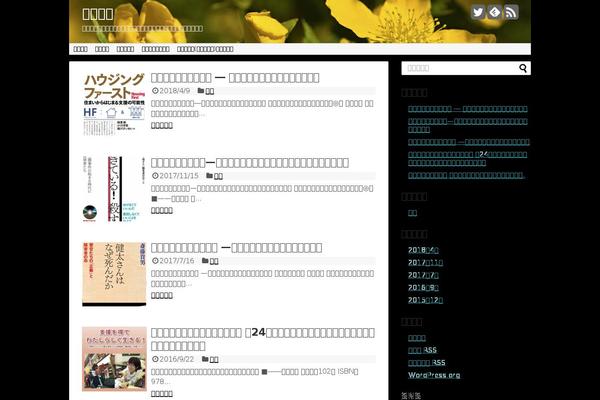Select the last, longest navigation menu item

[205, 49]
